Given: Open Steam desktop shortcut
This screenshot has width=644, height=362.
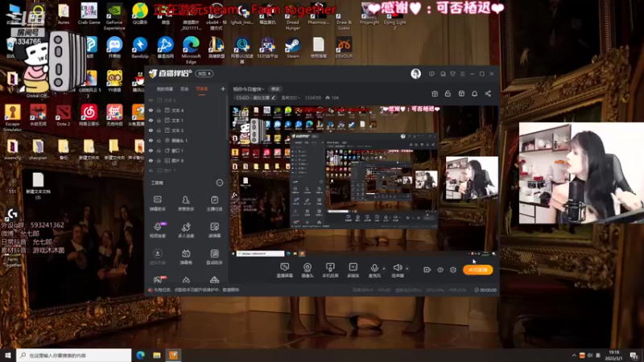Looking at the screenshot, I should pyautogui.click(x=293, y=48).
